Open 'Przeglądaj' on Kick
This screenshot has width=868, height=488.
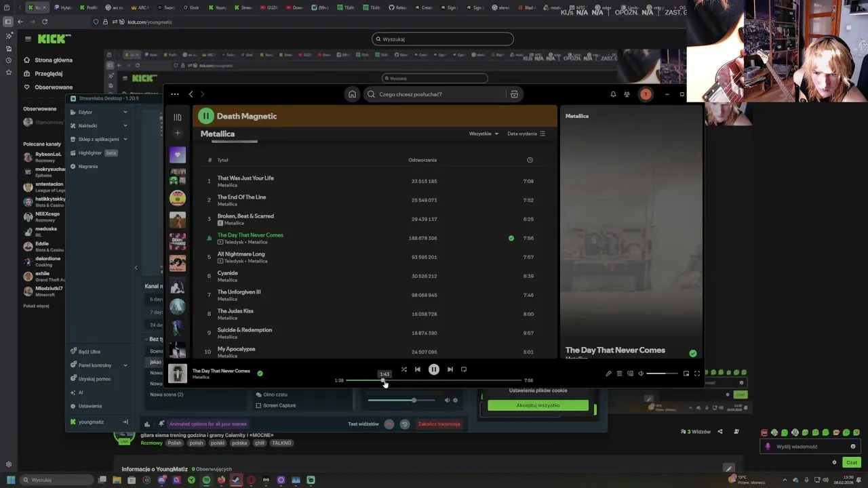43,73
